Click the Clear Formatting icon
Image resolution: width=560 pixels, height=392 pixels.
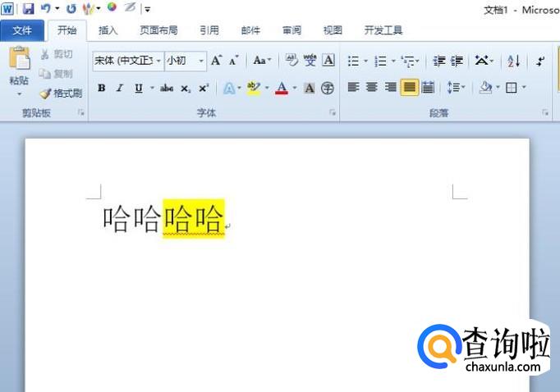(291, 60)
